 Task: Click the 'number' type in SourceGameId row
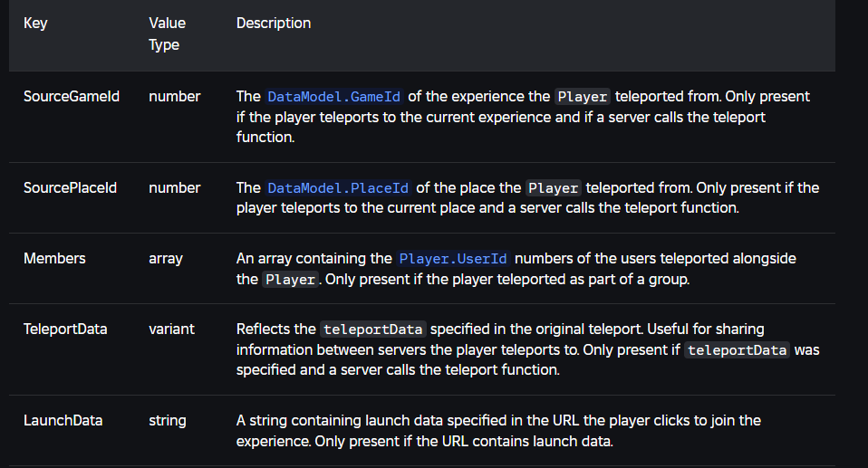coord(174,96)
